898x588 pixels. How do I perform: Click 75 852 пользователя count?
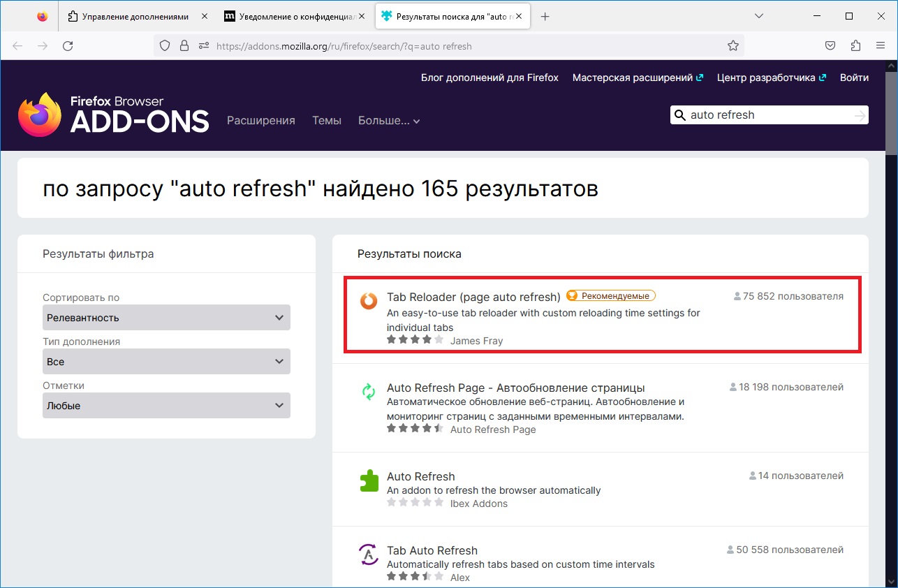click(x=788, y=296)
